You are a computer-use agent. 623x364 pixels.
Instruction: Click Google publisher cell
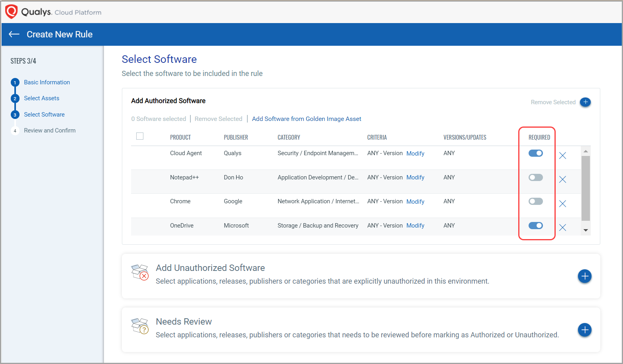click(233, 201)
